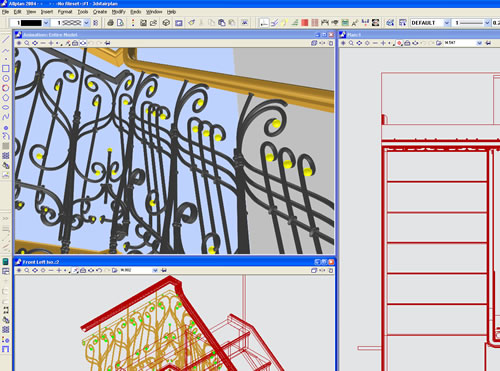Open the Create menu

click(100, 12)
